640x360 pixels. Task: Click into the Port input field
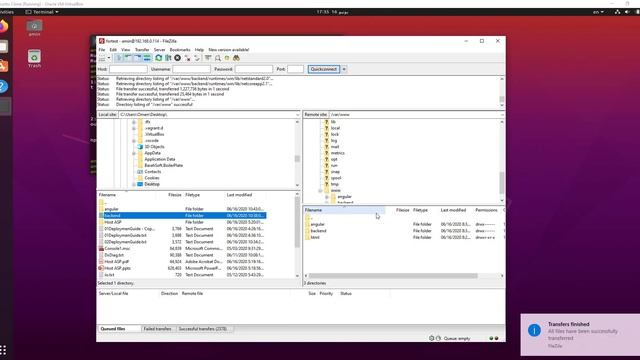pyautogui.click(x=295, y=69)
